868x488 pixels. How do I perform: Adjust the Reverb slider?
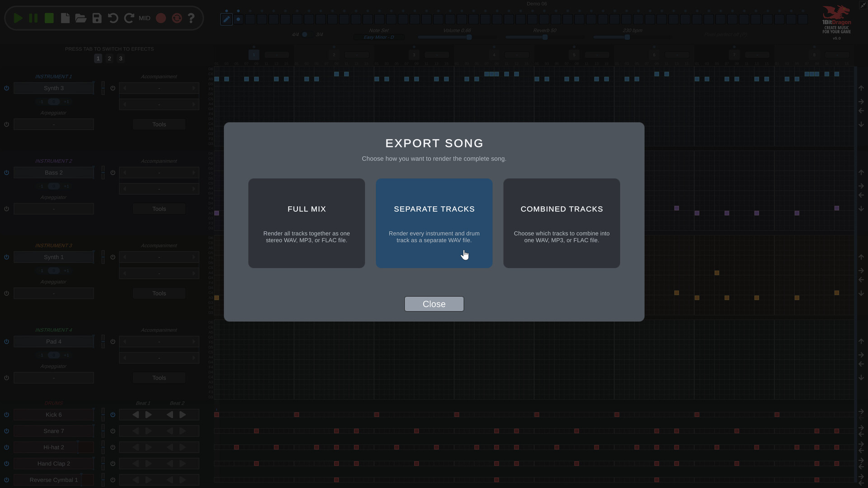(x=545, y=37)
